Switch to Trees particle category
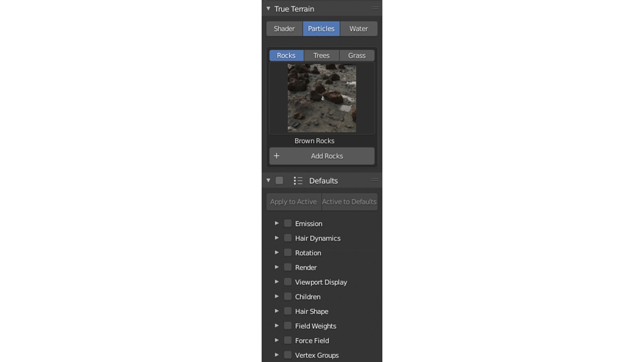 point(321,55)
